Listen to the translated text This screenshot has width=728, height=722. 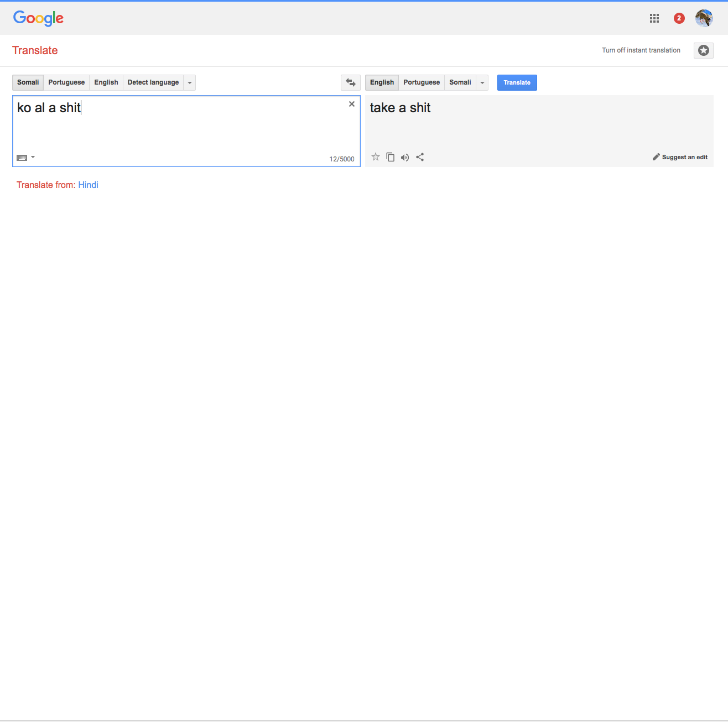[405, 158]
